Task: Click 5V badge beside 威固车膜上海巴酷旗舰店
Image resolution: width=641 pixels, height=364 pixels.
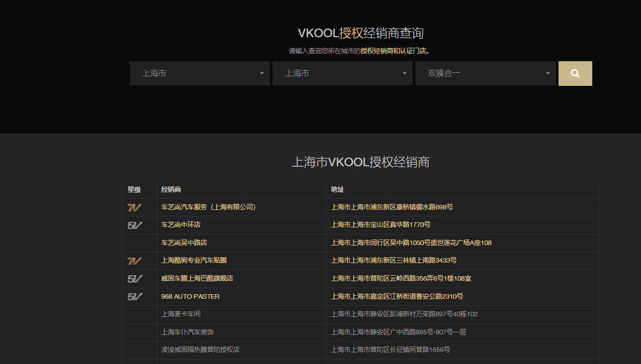Action: [x=135, y=279]
